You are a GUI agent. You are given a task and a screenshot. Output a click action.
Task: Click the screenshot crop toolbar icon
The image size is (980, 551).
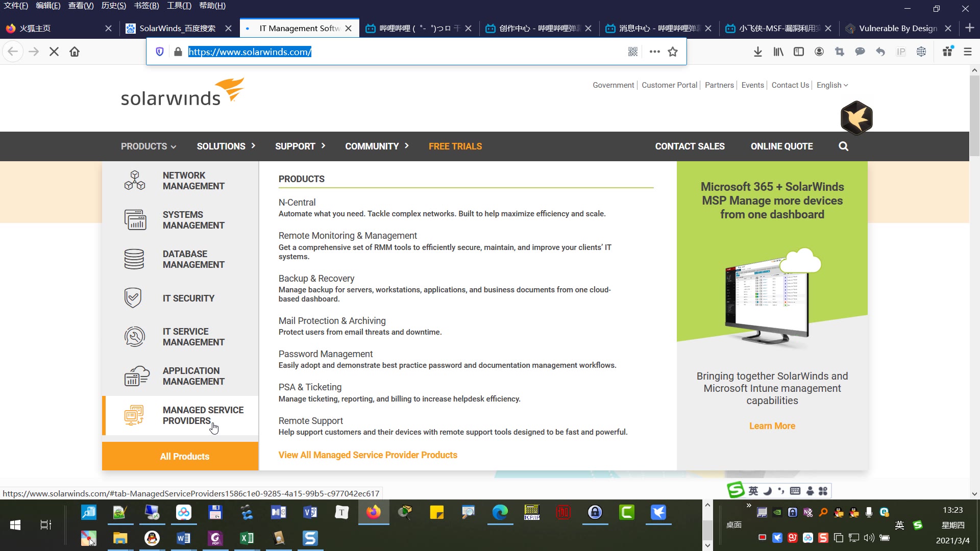point(840,52)
